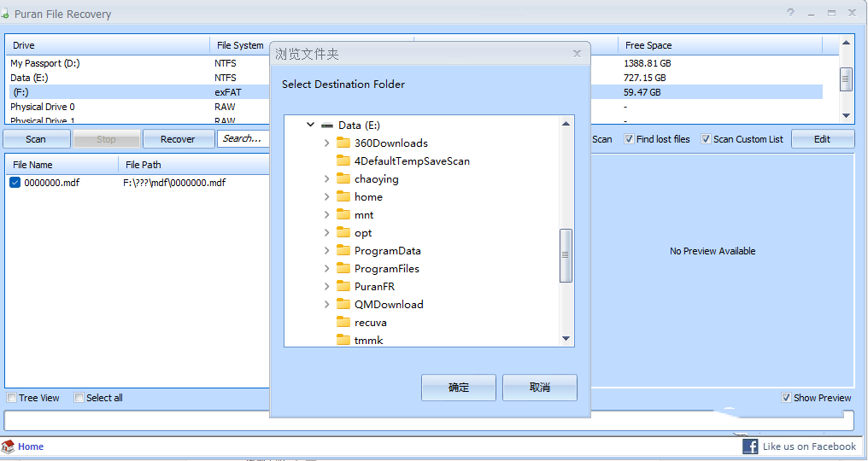Click the chaoying folder icon
The height and width of the screenshot is (461, 868).
click(x=343, y=178)
